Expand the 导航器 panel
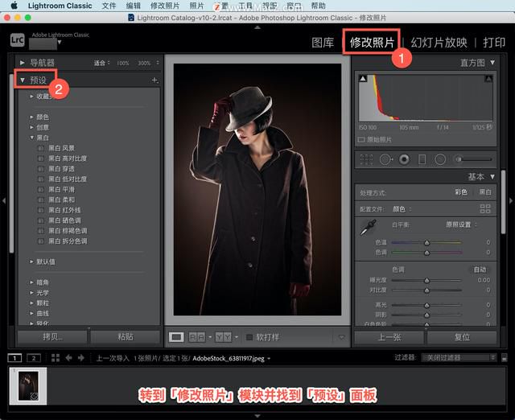The image size is (515, 420). click(x=23, y=63)
